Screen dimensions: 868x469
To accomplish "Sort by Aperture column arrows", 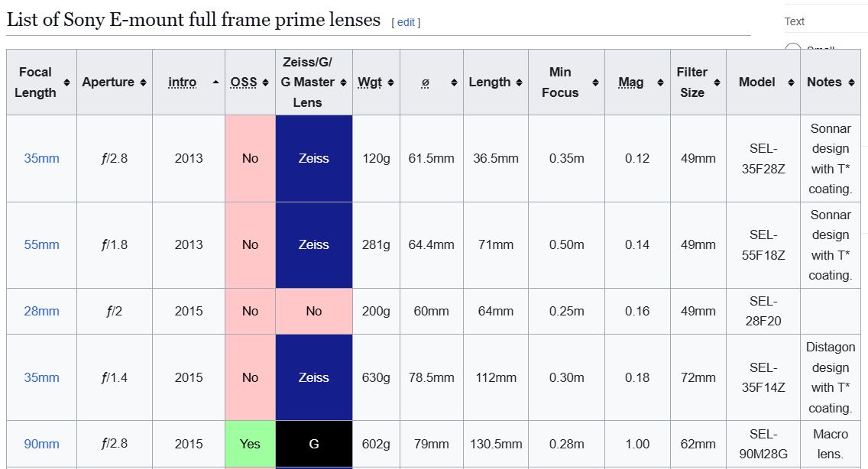I will point(143,82).
